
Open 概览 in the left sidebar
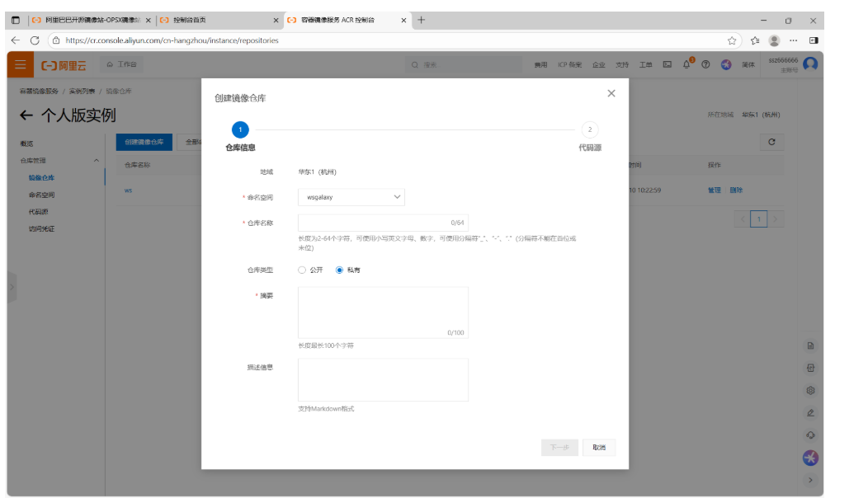26,143
